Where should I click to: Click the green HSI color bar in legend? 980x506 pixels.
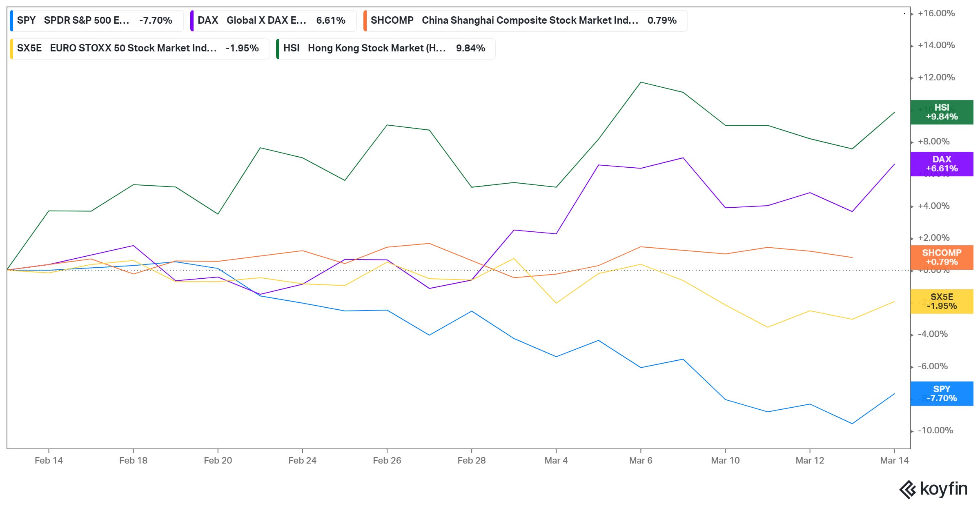(x=278, y=48)
